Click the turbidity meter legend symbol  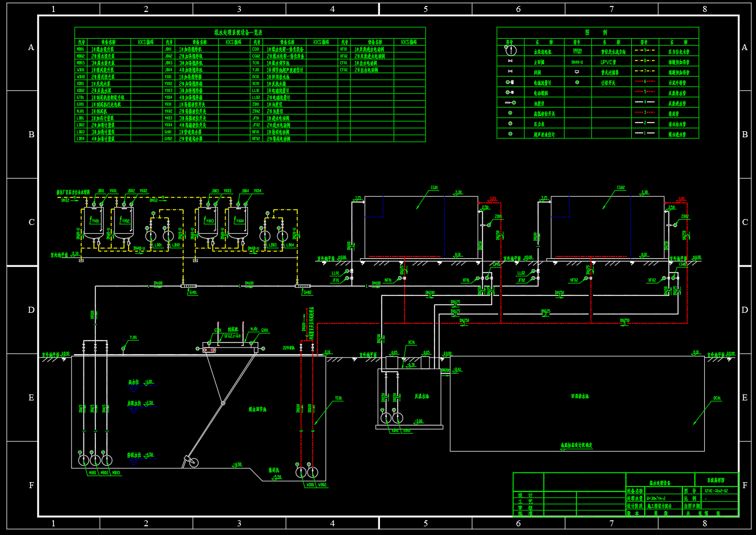[x=510, y=103]
